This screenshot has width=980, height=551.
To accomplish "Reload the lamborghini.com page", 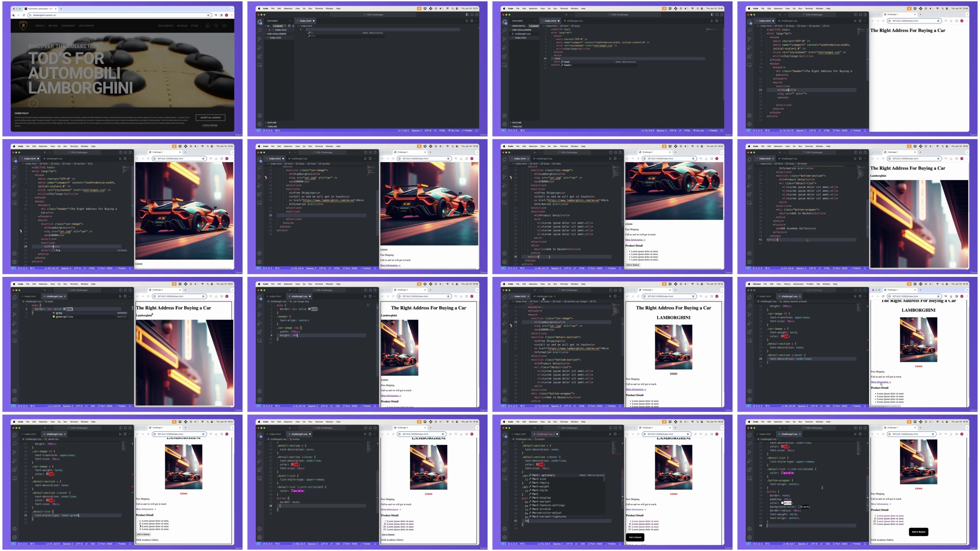I will (24, 15).
